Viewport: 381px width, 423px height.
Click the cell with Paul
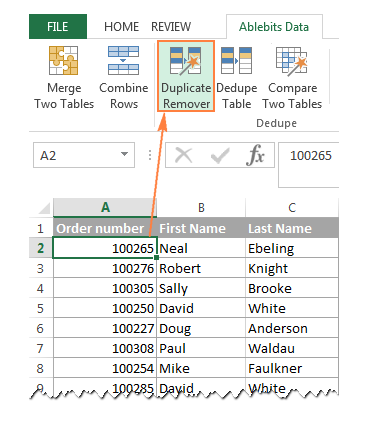201,348
